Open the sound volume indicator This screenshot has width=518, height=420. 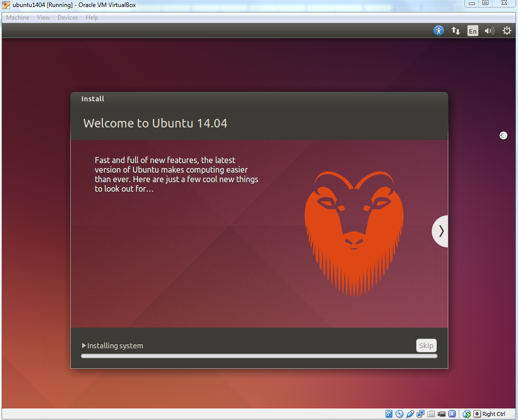coord(489,31)
